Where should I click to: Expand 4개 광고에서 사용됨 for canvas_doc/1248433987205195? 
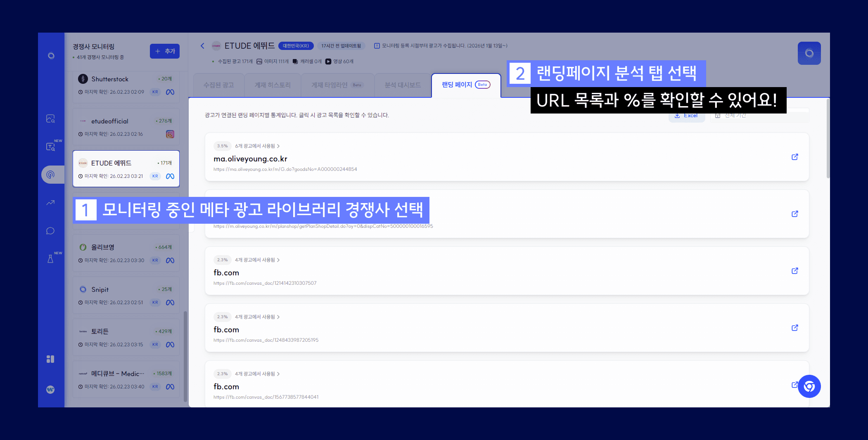[257, 317]
